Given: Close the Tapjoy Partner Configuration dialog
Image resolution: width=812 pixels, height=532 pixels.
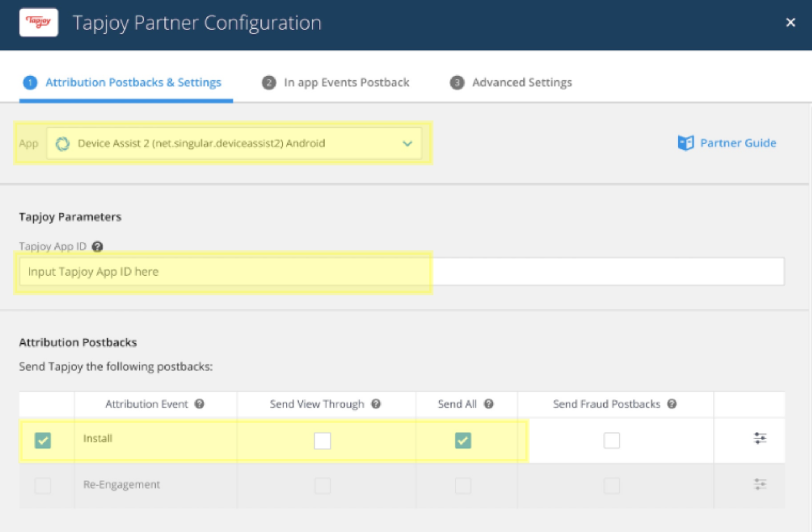Looking at the screenshot, I should tap(791, 23).
